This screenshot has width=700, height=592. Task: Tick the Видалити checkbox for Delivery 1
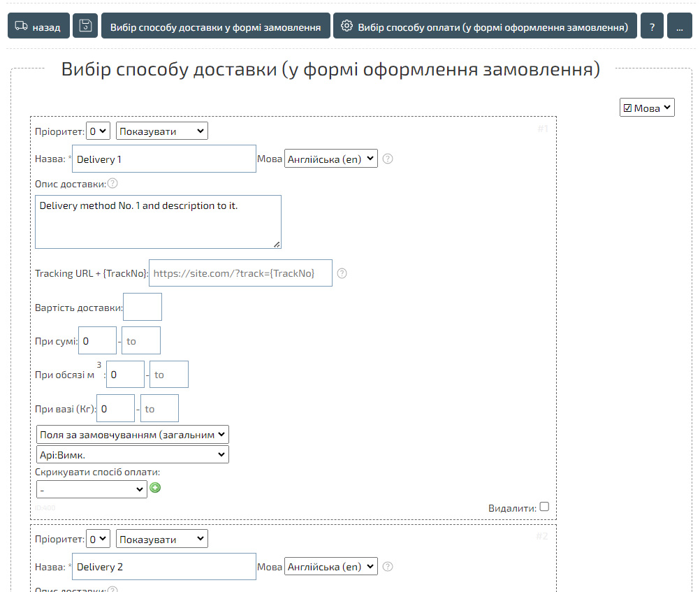(x=544, y=507)
